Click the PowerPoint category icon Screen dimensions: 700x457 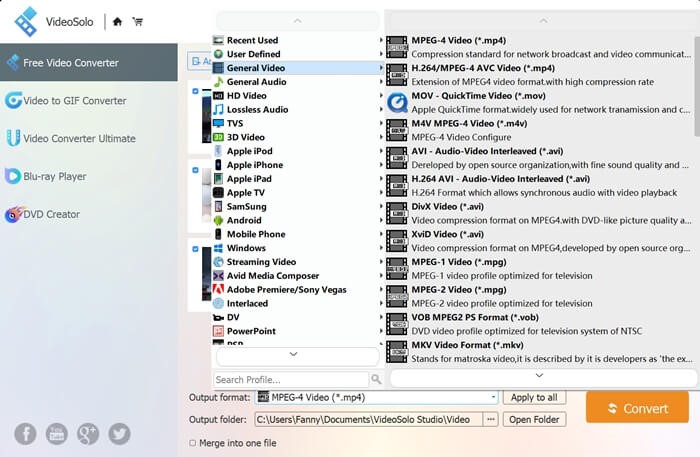click(218, 331)
